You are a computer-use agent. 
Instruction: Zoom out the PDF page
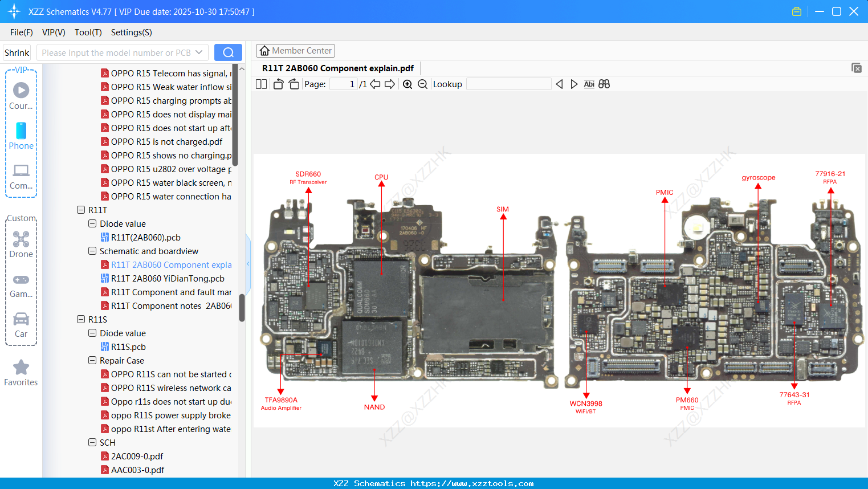(x=422, y=84)
